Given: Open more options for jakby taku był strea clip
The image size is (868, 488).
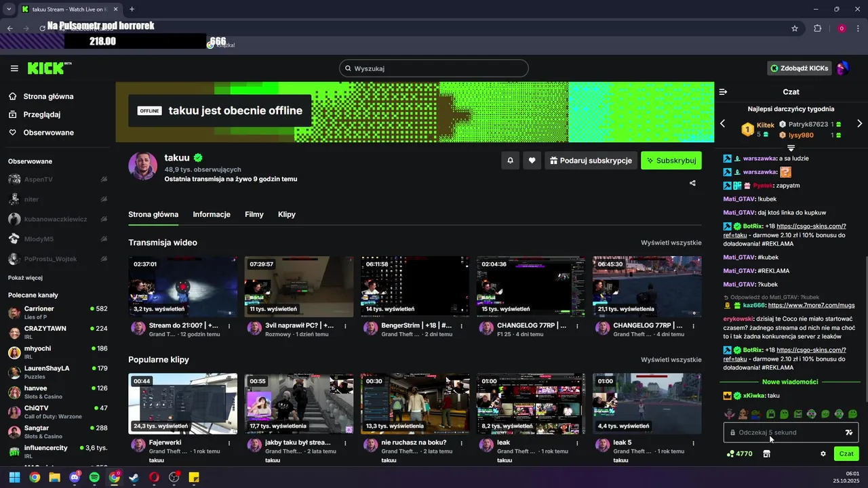Looking at the screenshot, I should [345, 443].
